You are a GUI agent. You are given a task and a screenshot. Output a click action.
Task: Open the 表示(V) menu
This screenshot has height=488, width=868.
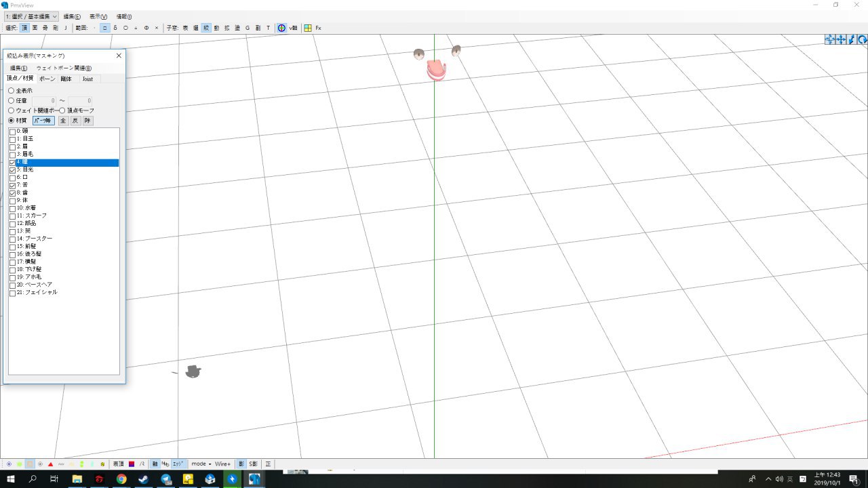98,16
